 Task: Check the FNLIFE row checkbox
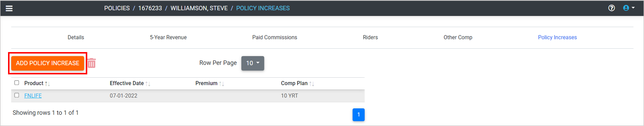click(17, 95)
